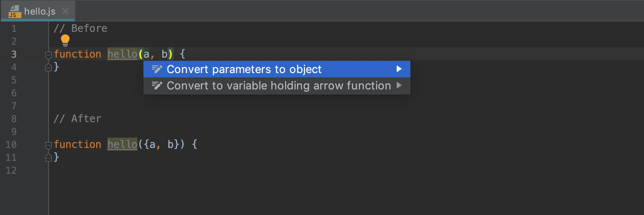Close the hello.js tab
The height and width of the screenshot is (215, 644).
click(x=65, y=12)
